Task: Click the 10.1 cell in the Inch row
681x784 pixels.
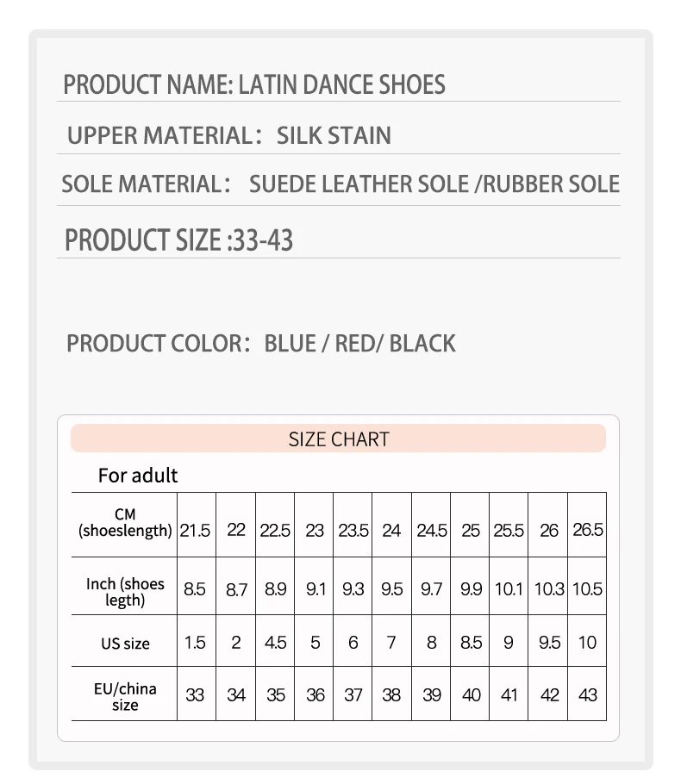Action: coord(509,589)
